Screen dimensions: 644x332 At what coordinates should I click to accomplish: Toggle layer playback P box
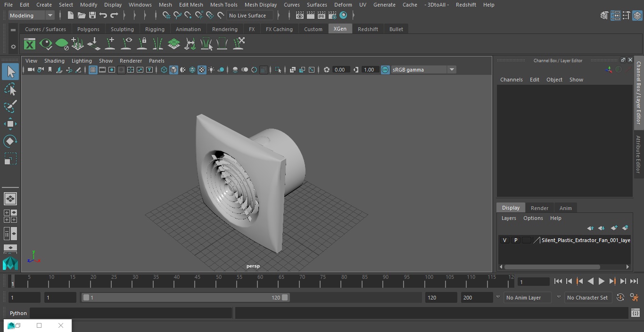(516, 240)
